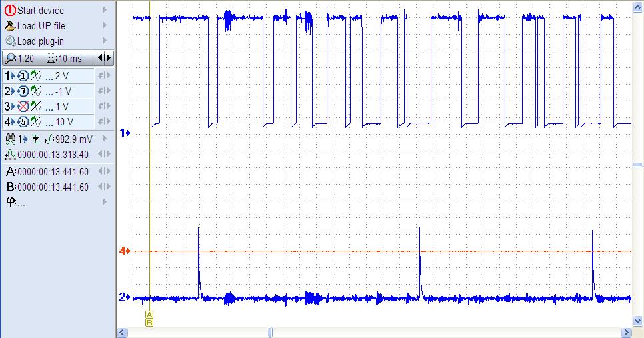
Task: Click the Load UP file folder icon
Action: pos(10,26)
